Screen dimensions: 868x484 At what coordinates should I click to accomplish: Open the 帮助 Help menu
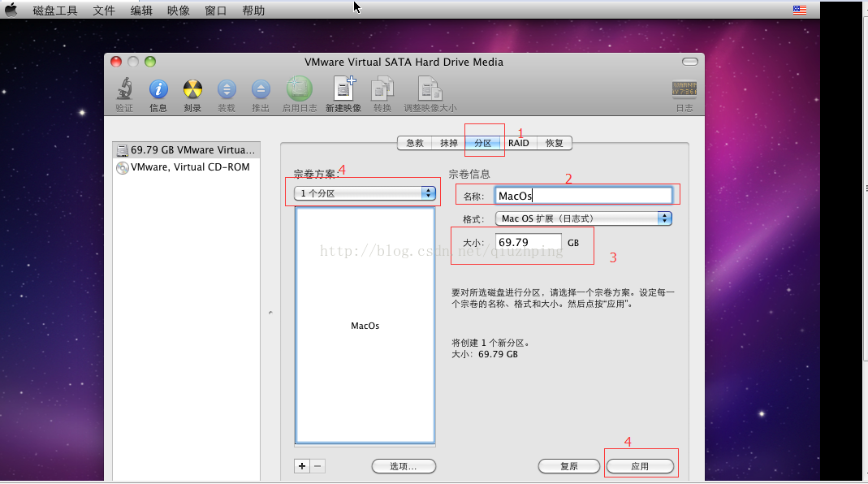click(253, 11)
